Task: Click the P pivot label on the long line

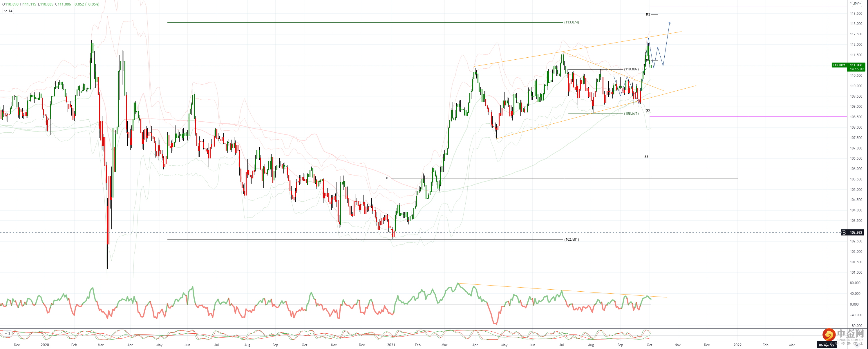Action: pyautogui.click(x=387, y=178)
